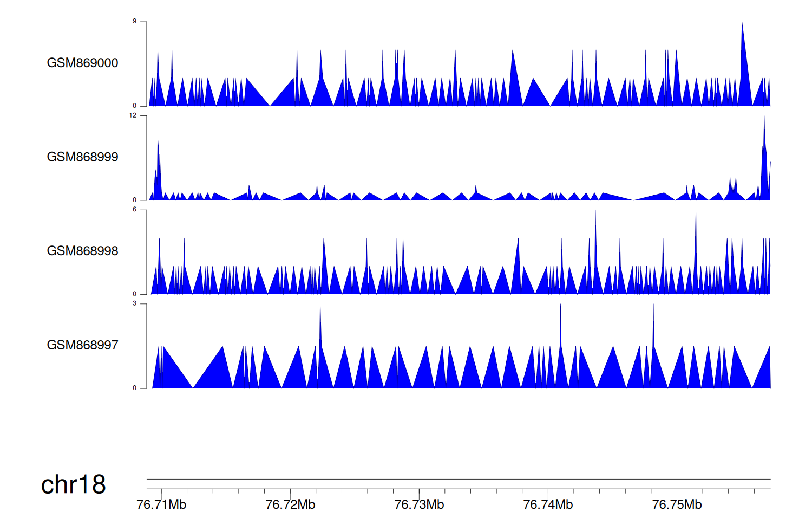Click the chr18 chromosome label
This screenshot has height=531, width=812.
73,484
